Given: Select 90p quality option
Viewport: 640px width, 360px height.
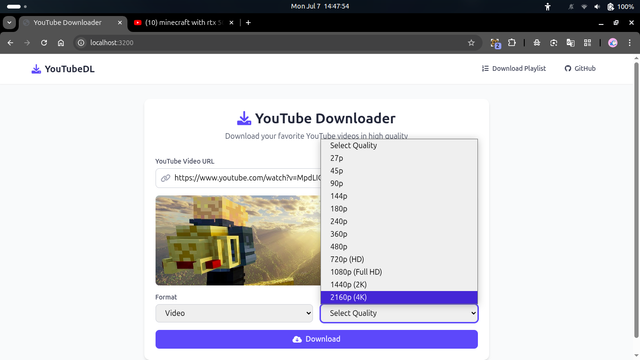Looking at the screenshot, I should click(399, 183).
